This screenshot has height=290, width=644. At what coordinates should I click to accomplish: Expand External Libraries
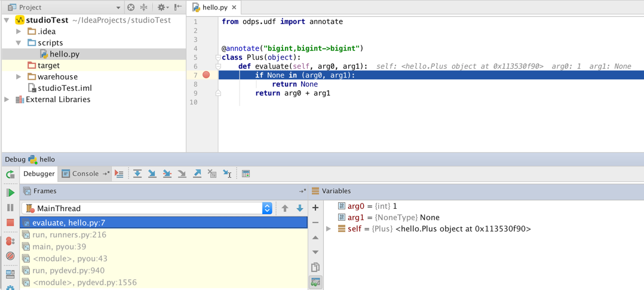tap(7, 99)
